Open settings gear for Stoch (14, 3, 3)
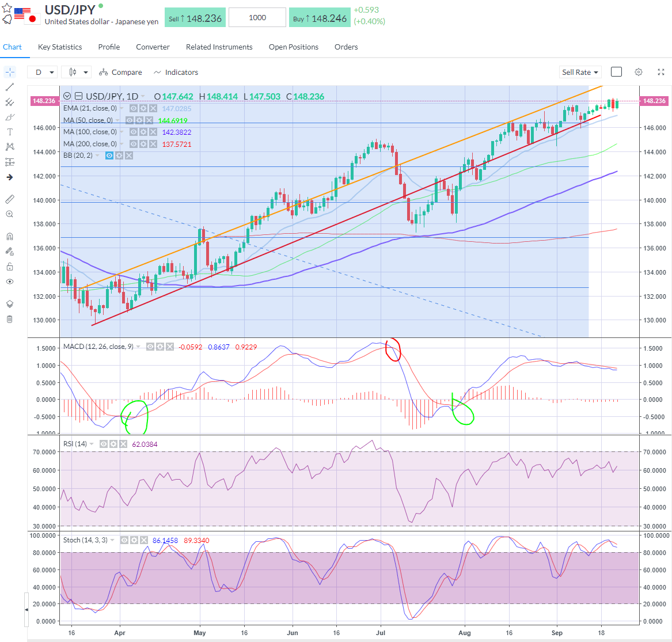Viewport: 672px width, 642px height. coord(134,541)
